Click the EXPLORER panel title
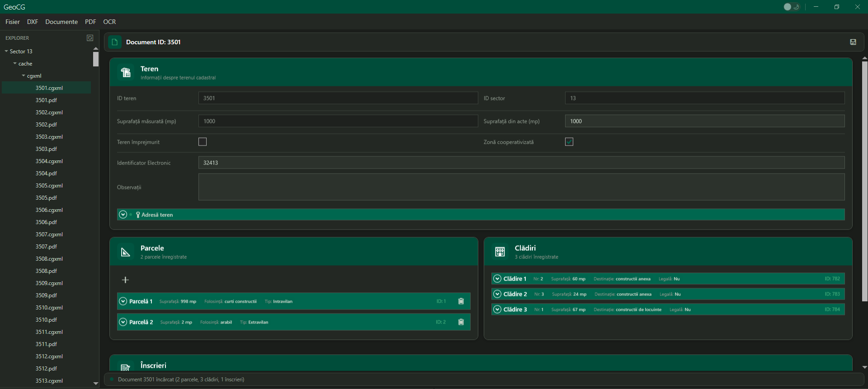The image size is (868, 389). 17,38
